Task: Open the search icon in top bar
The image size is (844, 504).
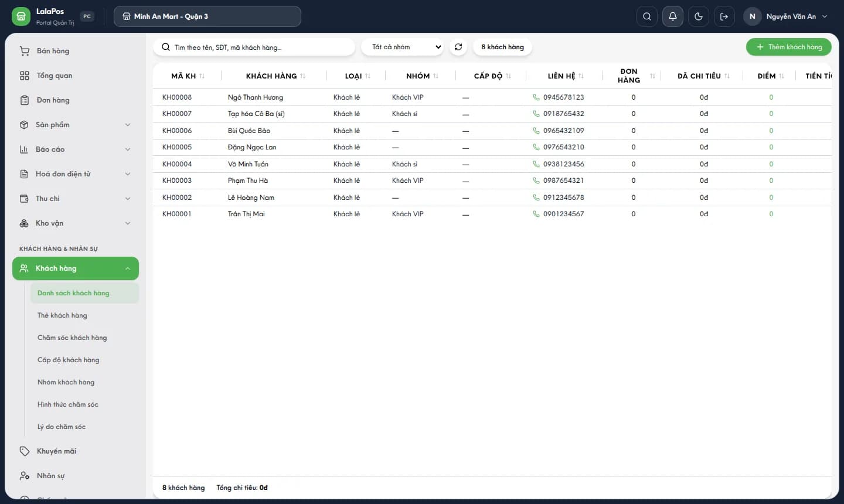Action: click(x=647, y=16)
